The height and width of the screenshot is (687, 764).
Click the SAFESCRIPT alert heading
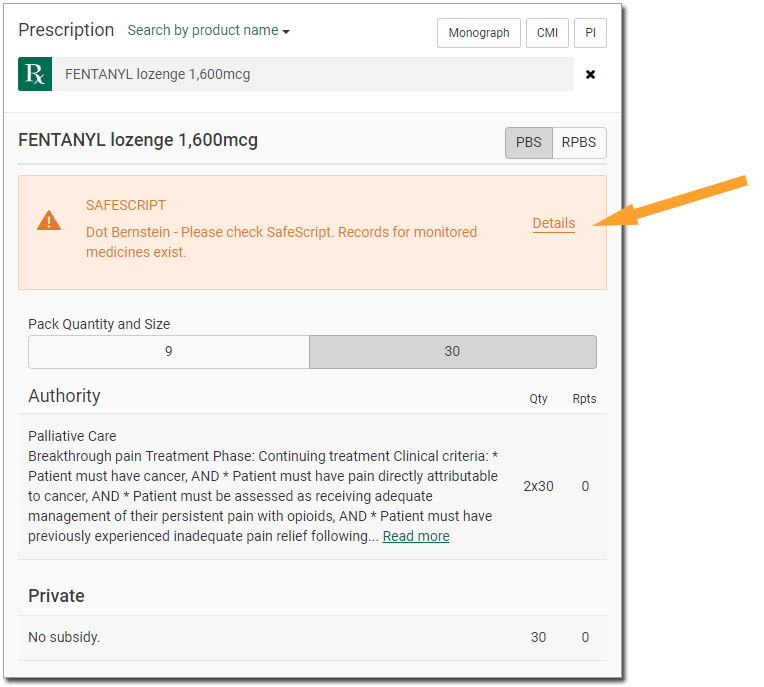(126, 206)
